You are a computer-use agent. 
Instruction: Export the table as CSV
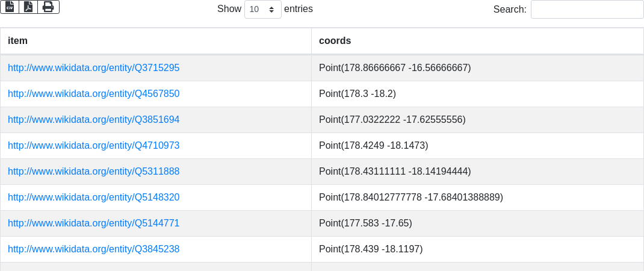click(x=10, y=7)
